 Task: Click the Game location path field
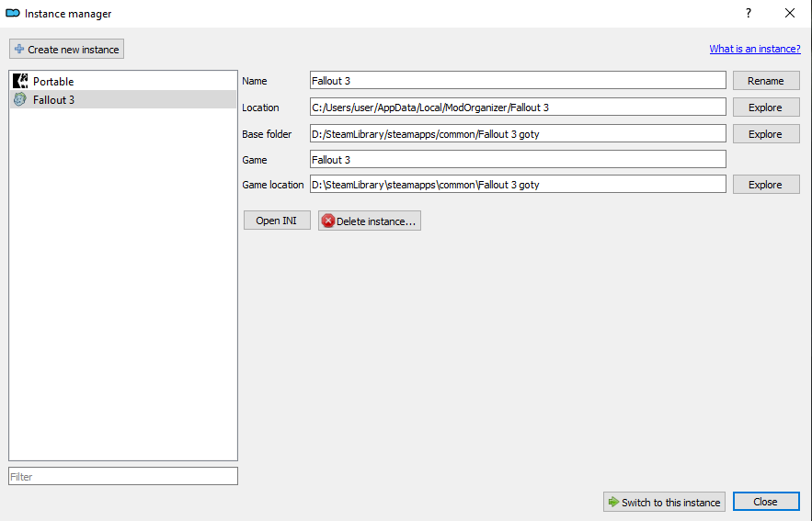coord(518,184)
